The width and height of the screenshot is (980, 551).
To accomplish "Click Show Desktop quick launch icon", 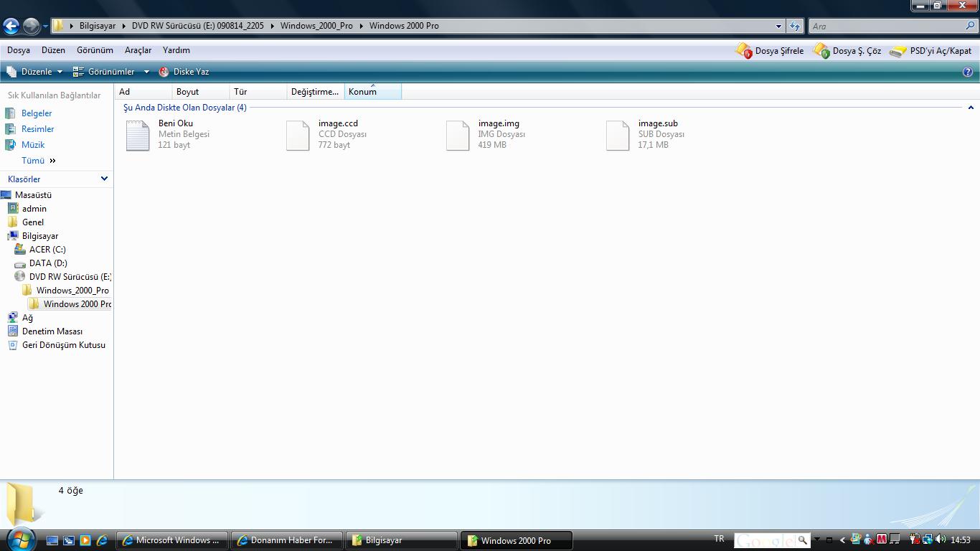I will pos(52,540).
